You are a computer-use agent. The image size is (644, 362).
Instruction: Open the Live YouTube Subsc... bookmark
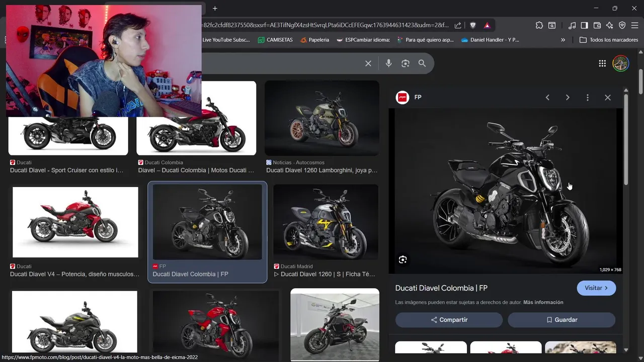tap(226, 40)
